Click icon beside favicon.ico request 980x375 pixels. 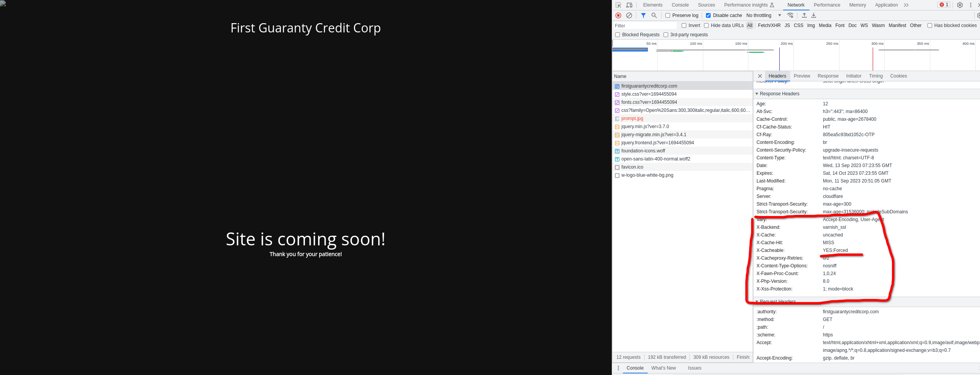click(x=617, y=167)
